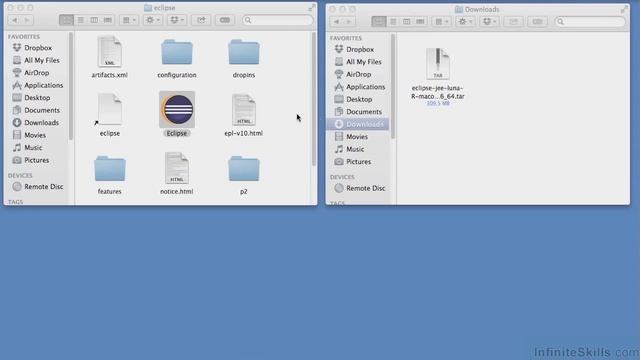Select Dropbox in Downloads window sidebar

click(x=359, y=49)
